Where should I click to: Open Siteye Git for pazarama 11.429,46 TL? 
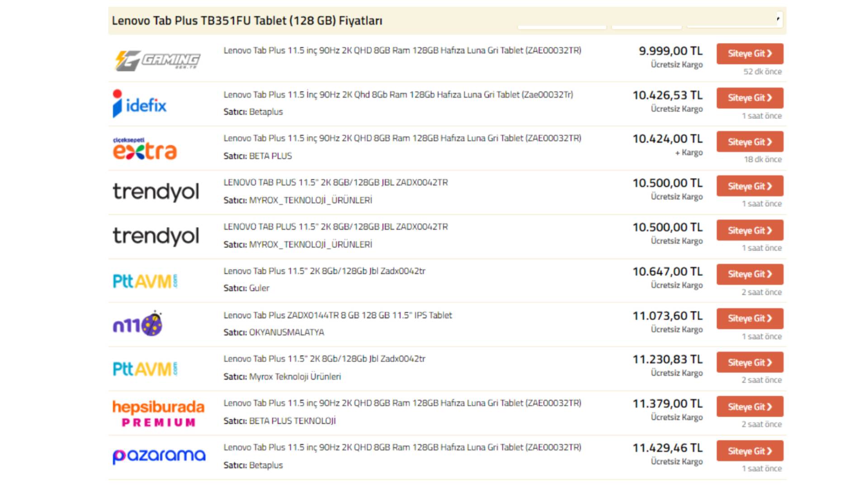point(750,451)
